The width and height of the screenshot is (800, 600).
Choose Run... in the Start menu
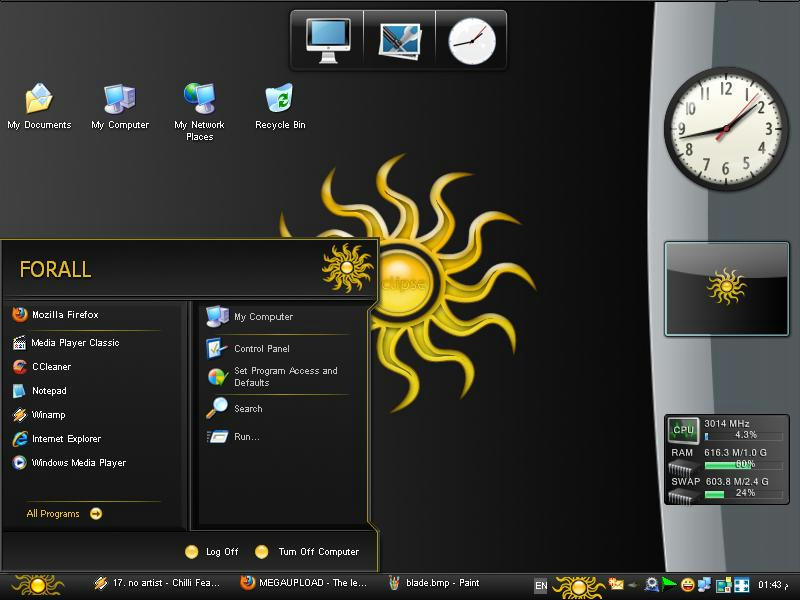233,437
